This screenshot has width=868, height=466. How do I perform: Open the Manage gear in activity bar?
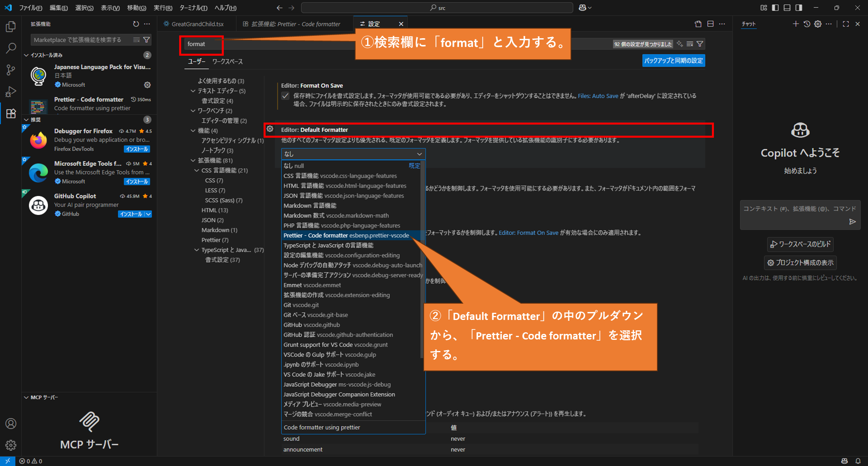(x=11, y=445)
